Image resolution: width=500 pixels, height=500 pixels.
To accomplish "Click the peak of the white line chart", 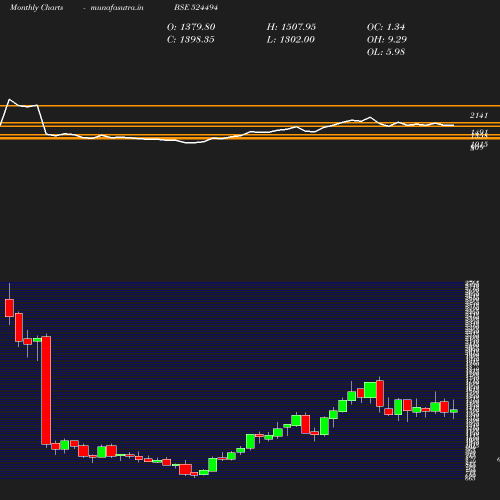I will [x=9, y=99].
